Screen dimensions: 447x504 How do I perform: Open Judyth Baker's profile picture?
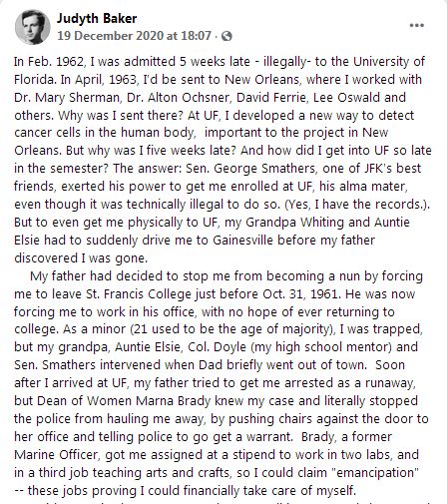(x=32, y=27)
